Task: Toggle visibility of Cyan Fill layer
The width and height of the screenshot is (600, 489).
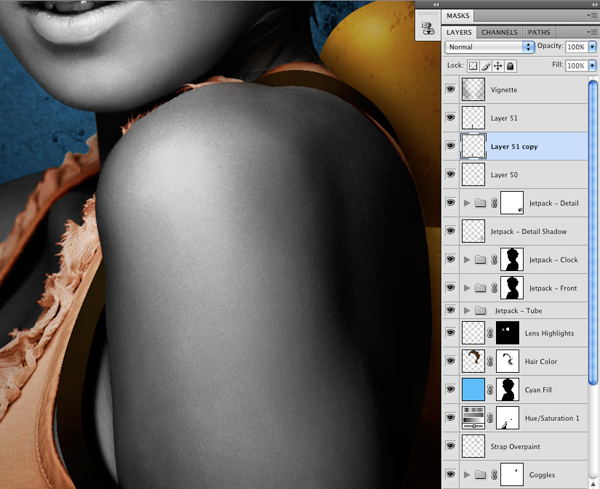Action: pos(451,389)
